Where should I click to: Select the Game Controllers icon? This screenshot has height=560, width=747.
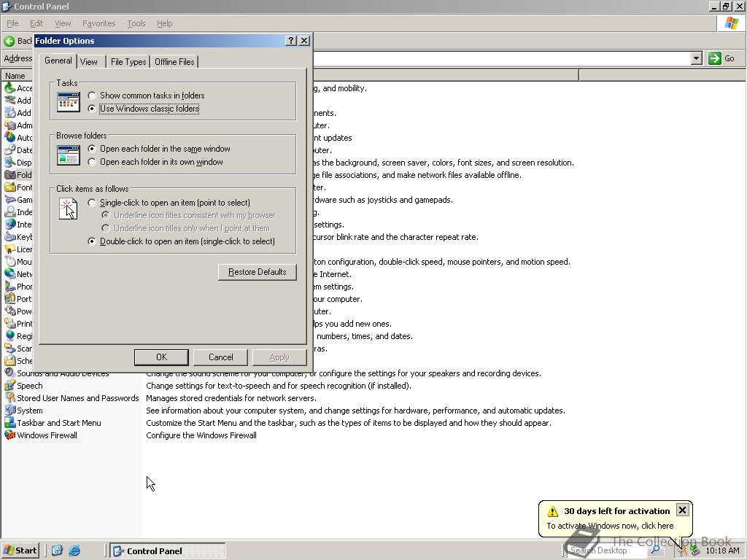(x=10, y=200)
